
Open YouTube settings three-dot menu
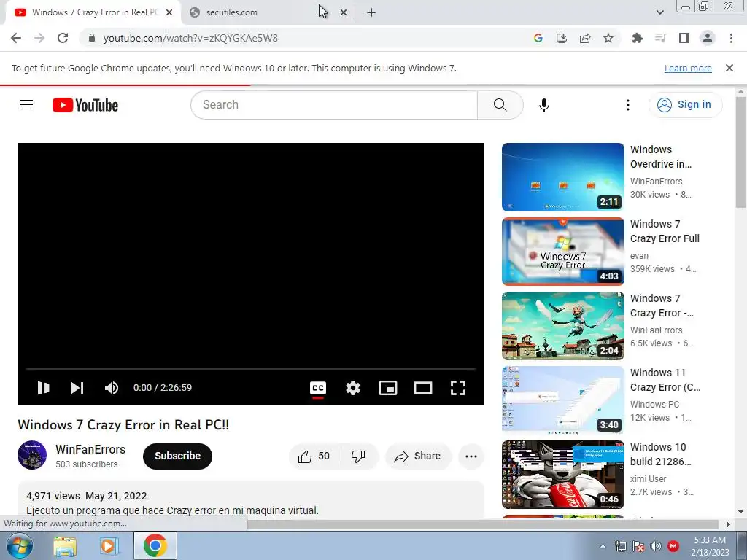tap(628, 105)
